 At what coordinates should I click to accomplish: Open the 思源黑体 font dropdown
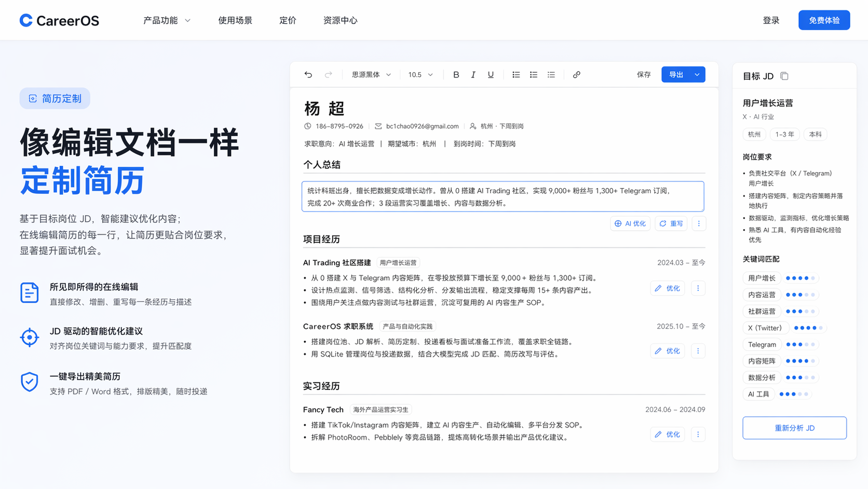coord(371,75)
